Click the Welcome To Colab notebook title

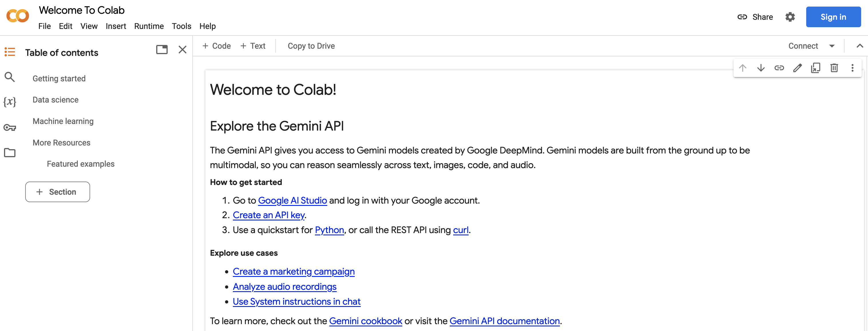coord(82,10)
